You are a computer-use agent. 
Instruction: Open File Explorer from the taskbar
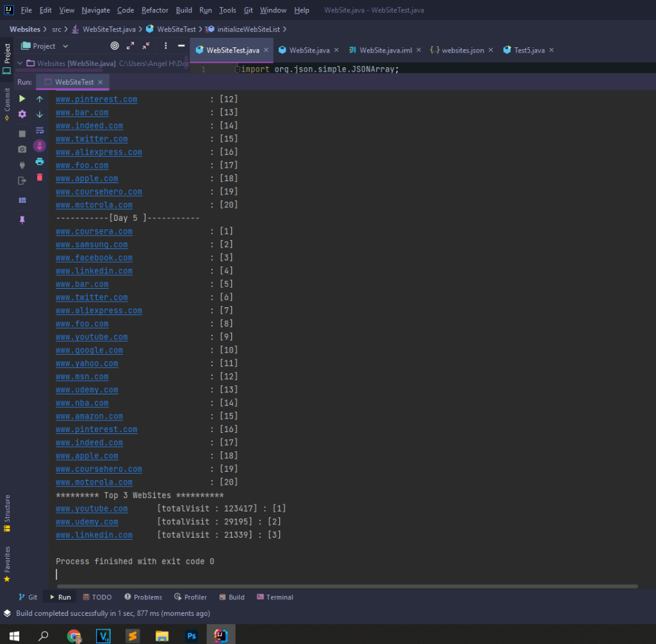162,636
